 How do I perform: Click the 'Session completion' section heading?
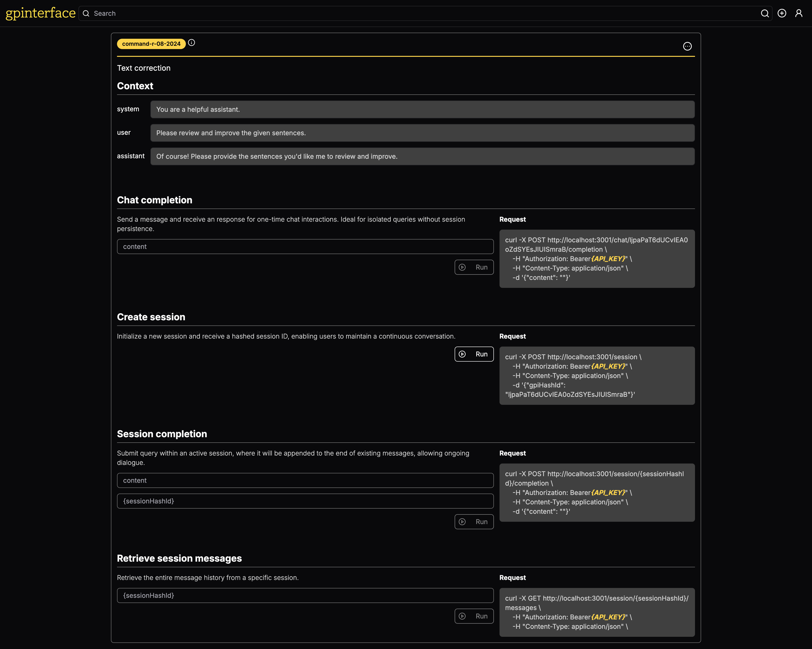click(x=162, y=434)
